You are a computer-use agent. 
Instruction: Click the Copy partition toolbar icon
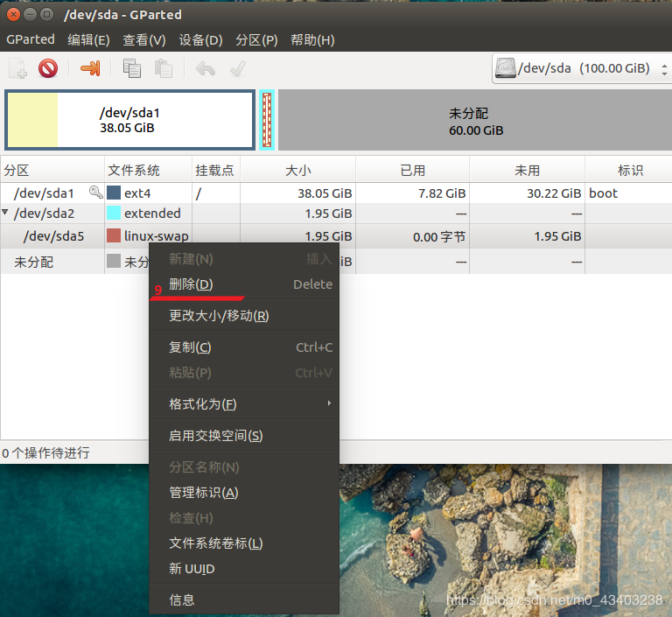coord(131,68)
